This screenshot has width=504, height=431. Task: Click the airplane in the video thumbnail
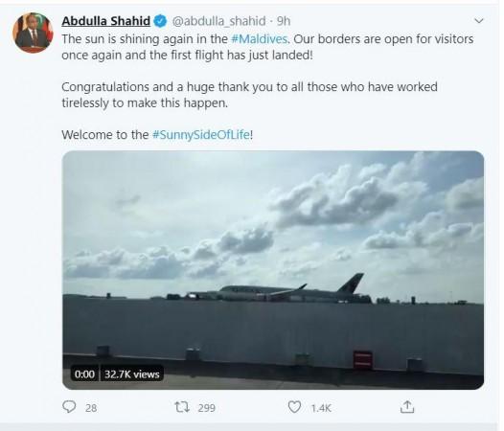click(276, 290)
